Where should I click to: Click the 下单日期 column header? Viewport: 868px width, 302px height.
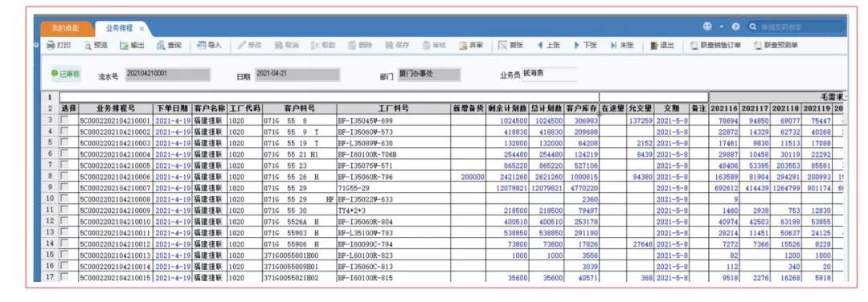pos(172,109)
